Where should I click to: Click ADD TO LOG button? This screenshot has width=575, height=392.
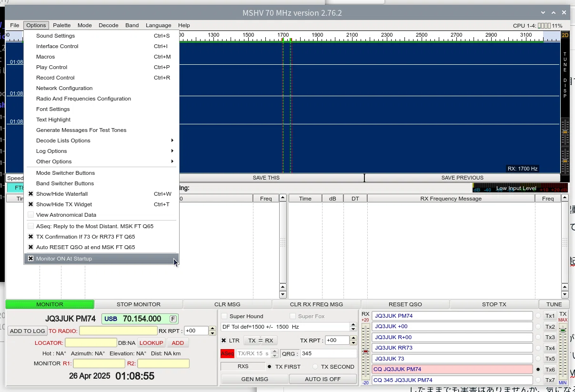(x=28, y=331)
